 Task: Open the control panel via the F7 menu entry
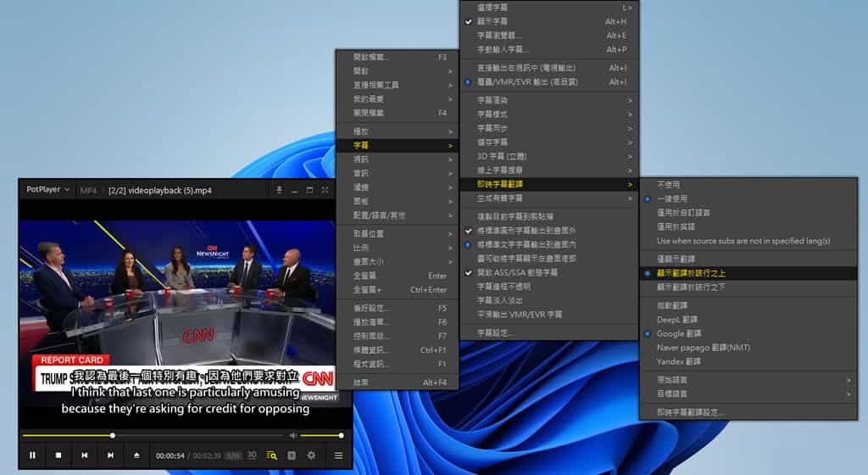397,336
